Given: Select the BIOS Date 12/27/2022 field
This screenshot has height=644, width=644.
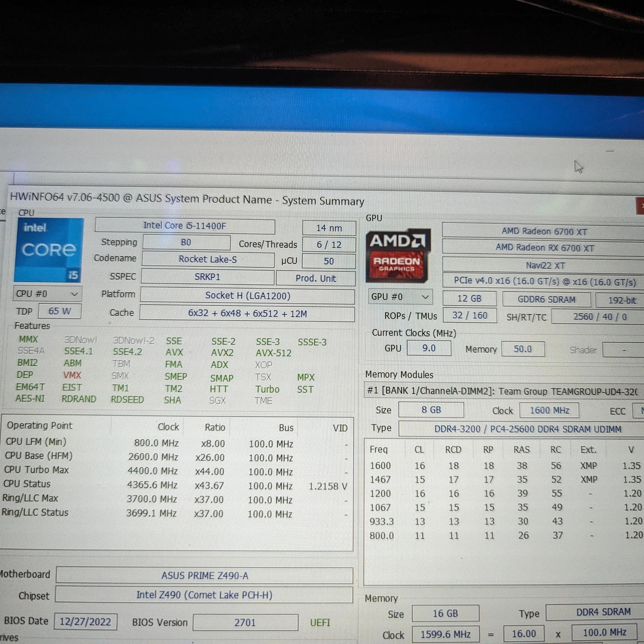Looking at the screenshot, I should (x=85, y=622).
